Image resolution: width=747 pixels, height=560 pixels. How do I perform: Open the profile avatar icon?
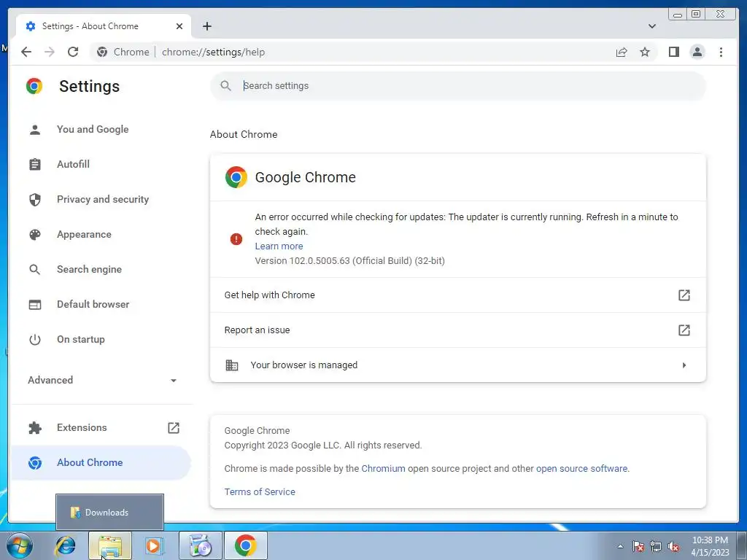697,52
